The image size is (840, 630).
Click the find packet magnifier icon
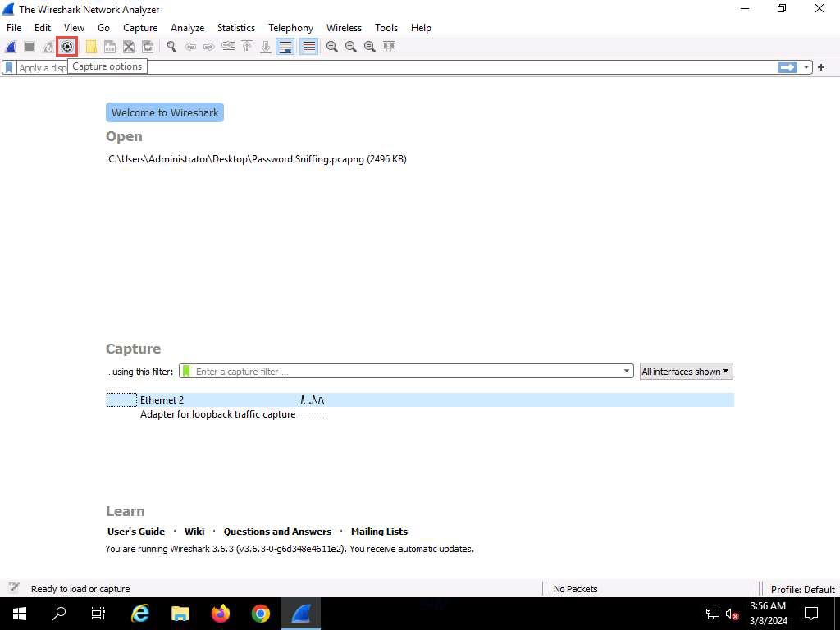pos(171,47)
